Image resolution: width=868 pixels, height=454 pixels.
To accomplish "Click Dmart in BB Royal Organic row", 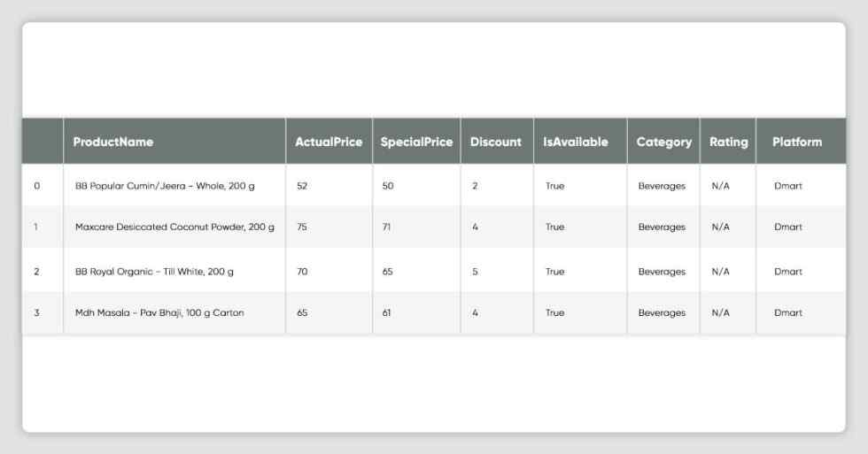I will (788, 272).
